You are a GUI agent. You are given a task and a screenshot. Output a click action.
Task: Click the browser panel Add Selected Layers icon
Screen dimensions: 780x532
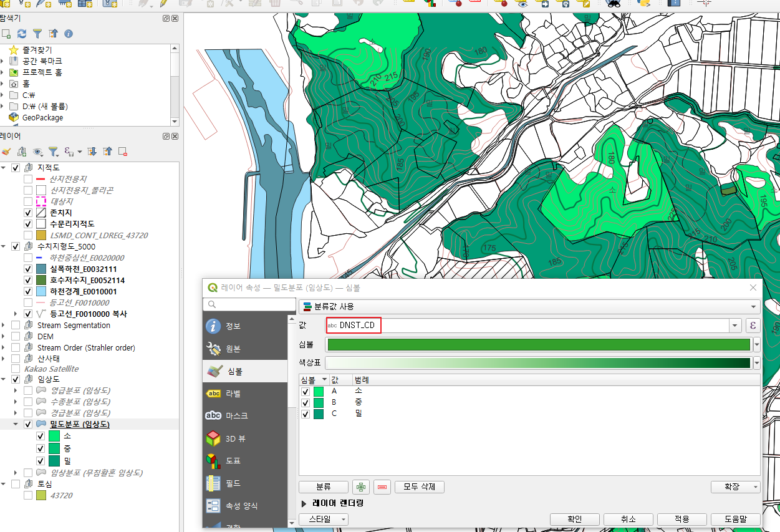[x=6, y=33]
